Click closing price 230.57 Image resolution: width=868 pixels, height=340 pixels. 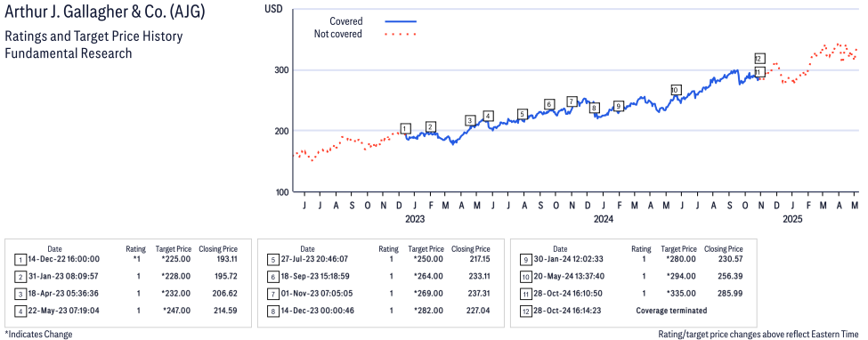click(731, 259)
